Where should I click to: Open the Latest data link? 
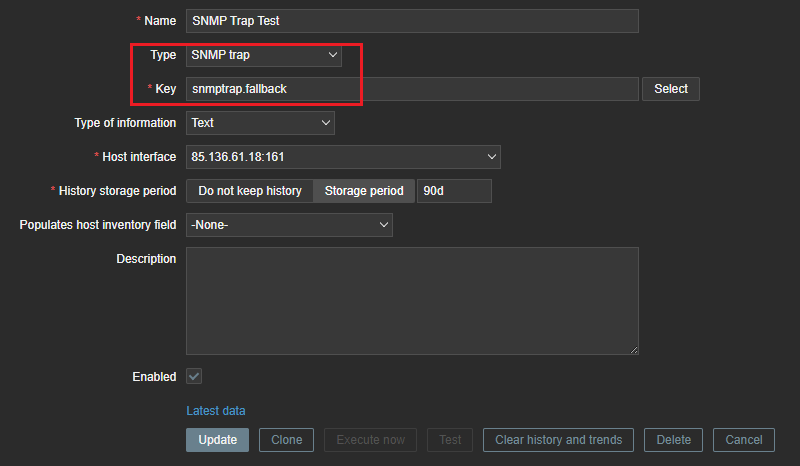pos(216,411)
